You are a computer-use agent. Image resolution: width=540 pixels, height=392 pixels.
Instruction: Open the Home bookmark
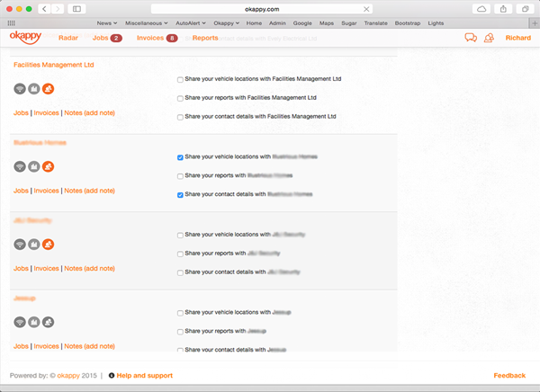pos(254,23)
